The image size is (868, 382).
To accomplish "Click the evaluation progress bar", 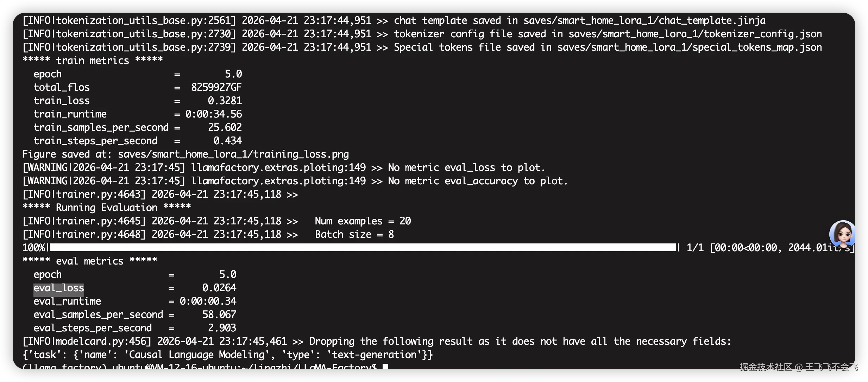I will click(363, 248).
